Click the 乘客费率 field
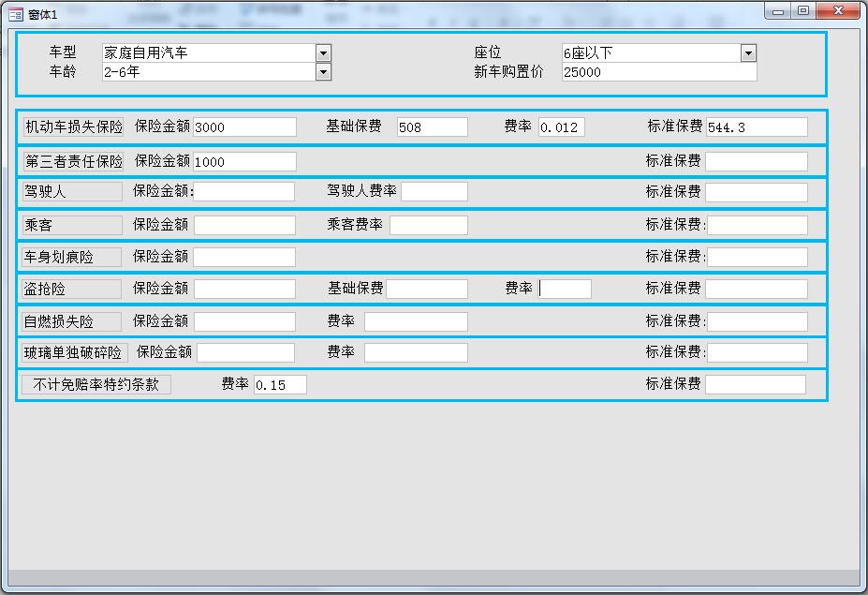 (x=429, y=225)
